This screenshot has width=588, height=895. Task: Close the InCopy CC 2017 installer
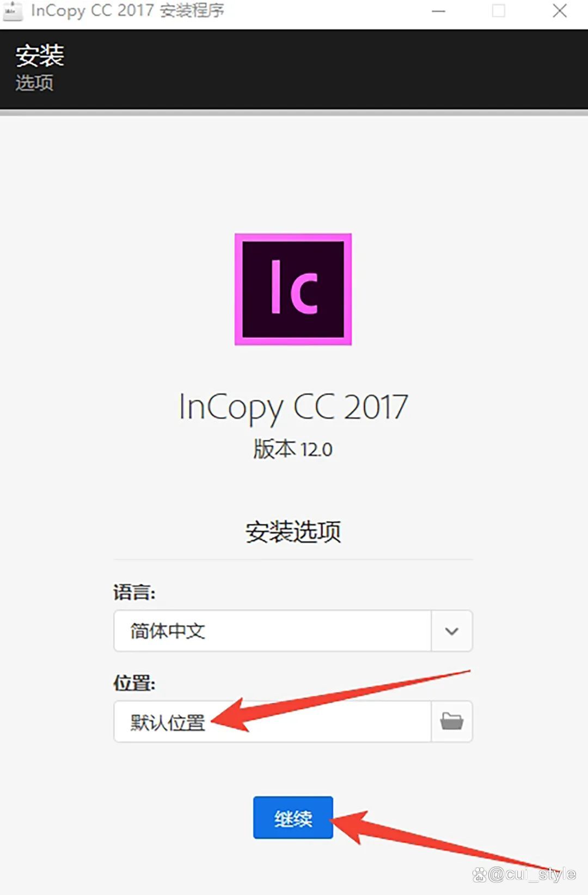[560, 11]
